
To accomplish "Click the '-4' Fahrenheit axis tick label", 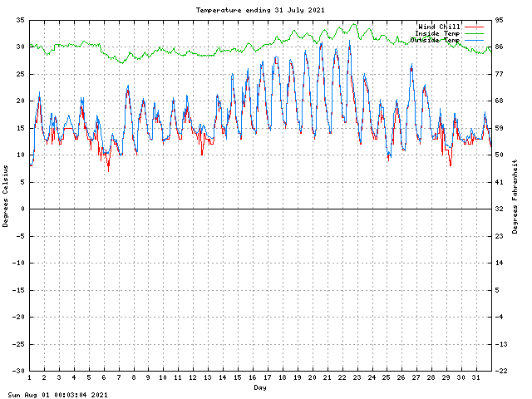I will pyautogui.click(x=499, y=317).
